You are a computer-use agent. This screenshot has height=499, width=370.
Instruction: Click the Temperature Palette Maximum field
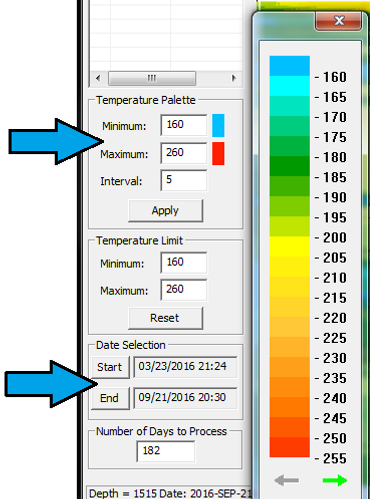pos(184,153)
